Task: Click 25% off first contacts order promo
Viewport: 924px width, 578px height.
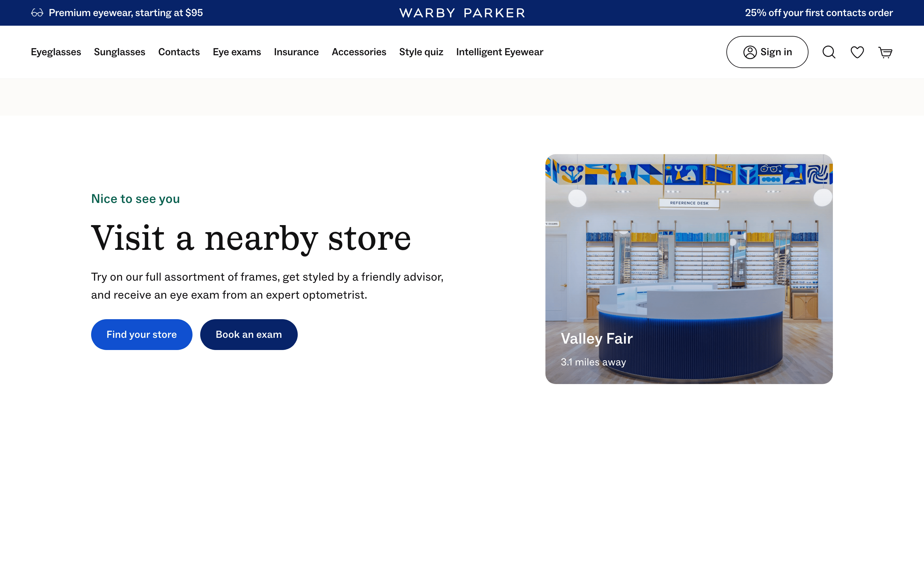Action: [x=819, y=13]
